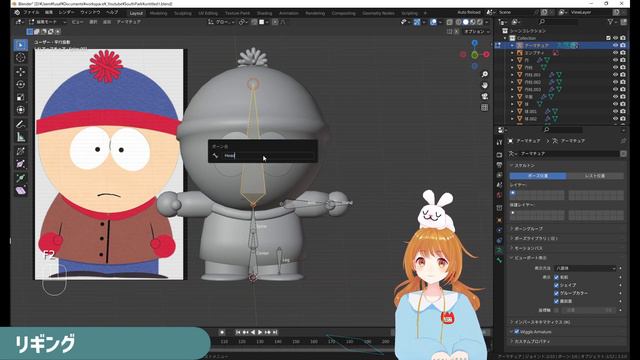Open the アーマチュア menu in viewport header
Viewport: 640px width, 360px height.
tap(129, 22)
